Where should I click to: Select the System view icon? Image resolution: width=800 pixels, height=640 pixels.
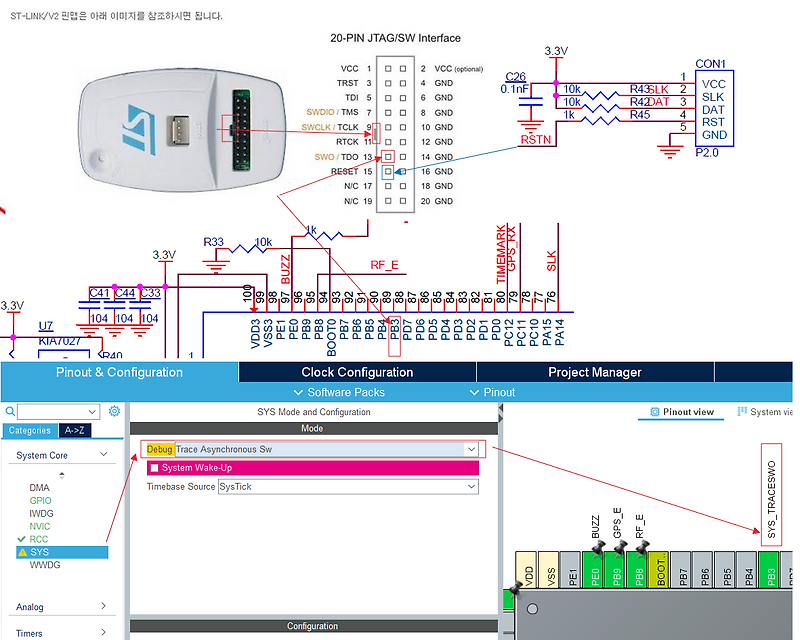pyautogui.click(x=741, y=412)
